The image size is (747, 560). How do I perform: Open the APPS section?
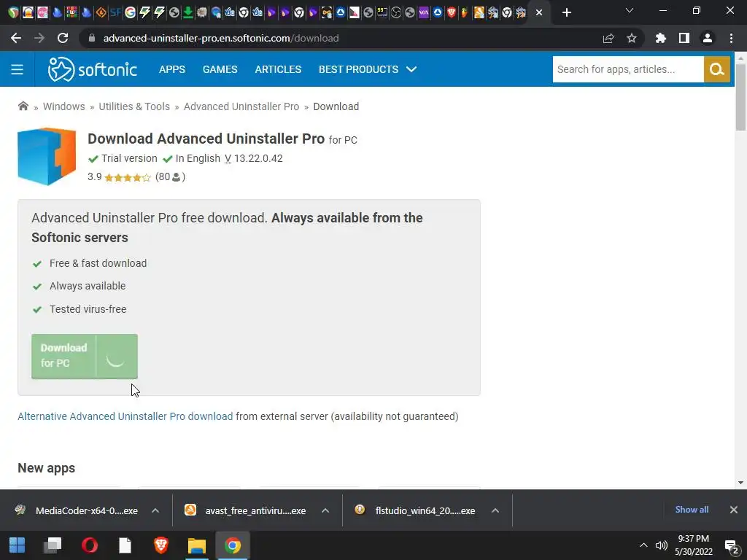(172, 69)
